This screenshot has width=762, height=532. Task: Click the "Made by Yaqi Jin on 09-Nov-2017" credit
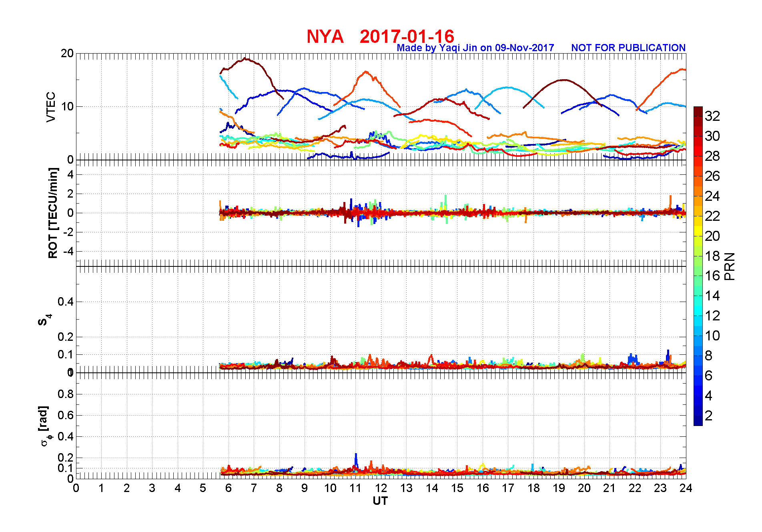click(x=475, y=48)
